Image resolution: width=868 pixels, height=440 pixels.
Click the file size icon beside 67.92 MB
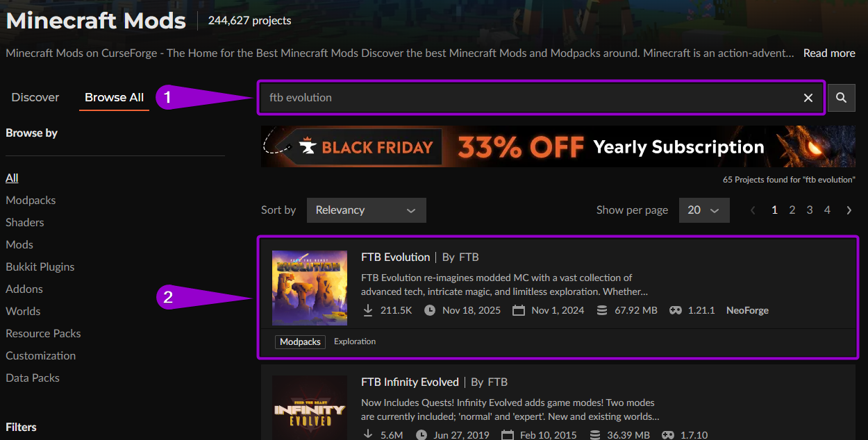601,310
